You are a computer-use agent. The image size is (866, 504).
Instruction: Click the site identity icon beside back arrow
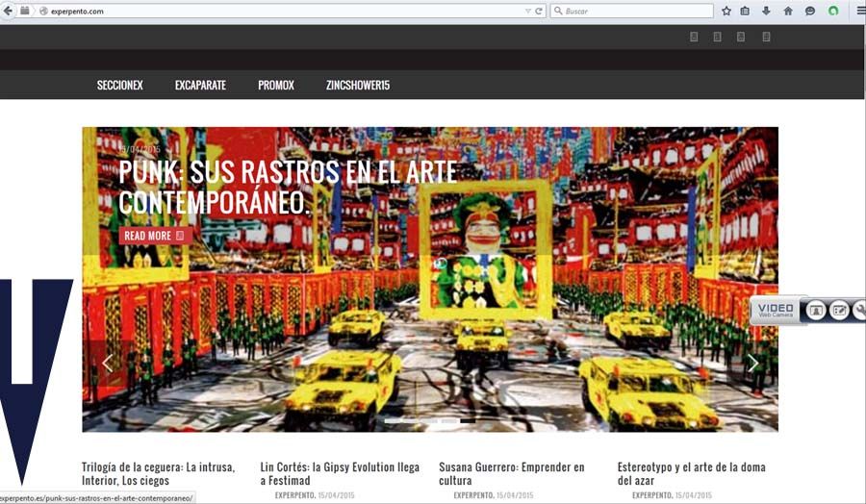coord(25,11)
